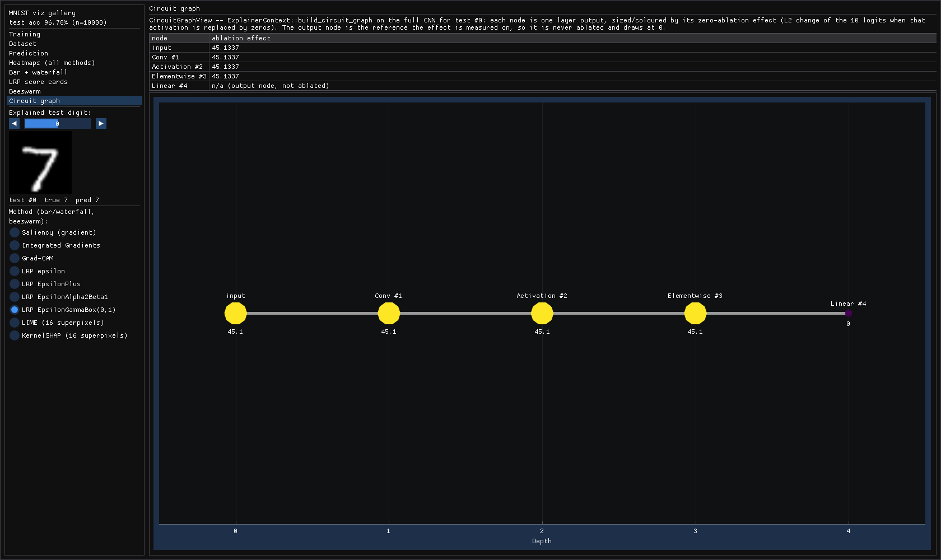The width and height of the screenshot is (941, 560).
Task: Open the Training view
Action: (74, 34)
